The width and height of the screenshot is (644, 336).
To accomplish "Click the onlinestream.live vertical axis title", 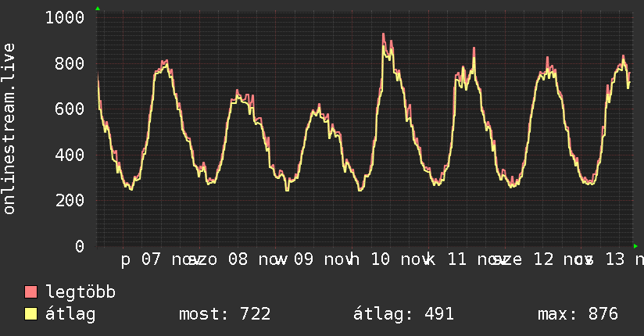I will (9, 129).
